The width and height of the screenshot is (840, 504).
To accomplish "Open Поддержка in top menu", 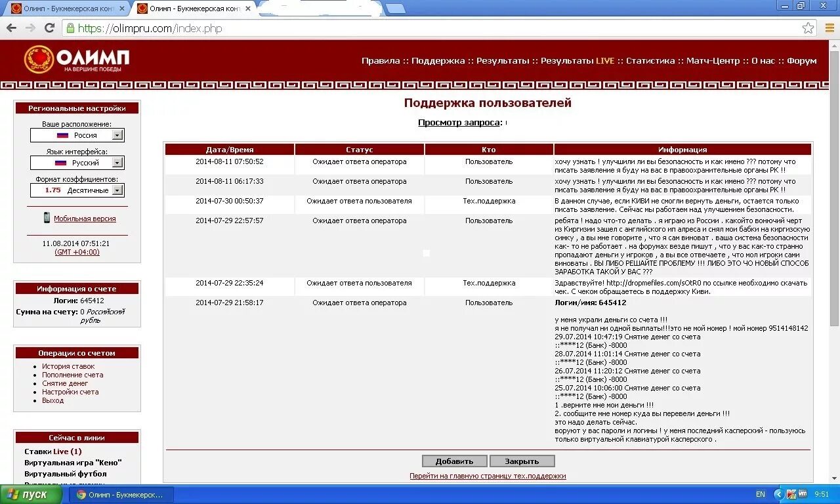I will tap(438, 60).
